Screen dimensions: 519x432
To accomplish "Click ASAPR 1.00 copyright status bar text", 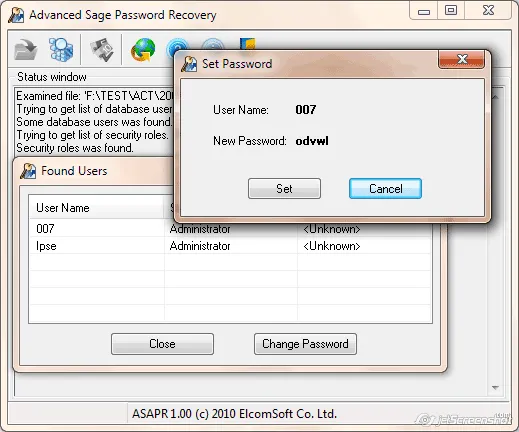I will 234,414.
